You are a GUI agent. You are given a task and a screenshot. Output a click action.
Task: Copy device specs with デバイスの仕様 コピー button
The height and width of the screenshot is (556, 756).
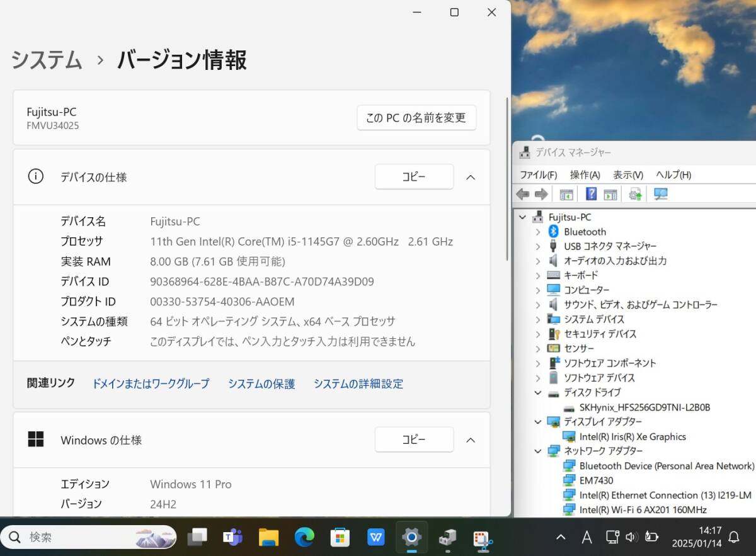tap(414, 177)
